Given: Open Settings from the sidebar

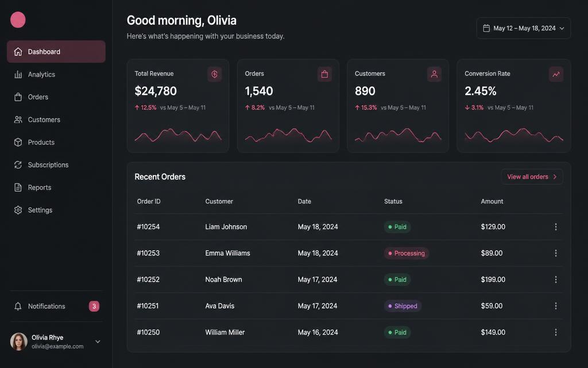Looking at the screenshot, I should click(x=56, y=210).
